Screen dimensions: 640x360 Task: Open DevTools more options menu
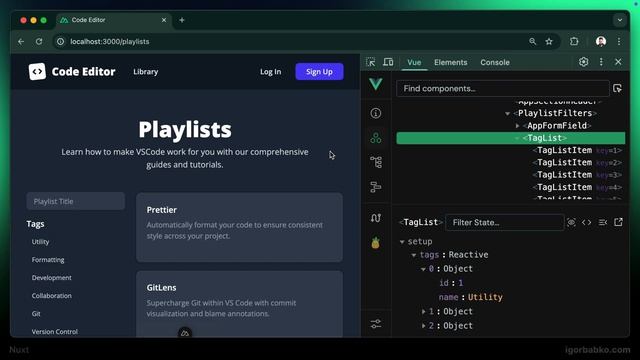point(601,62)
